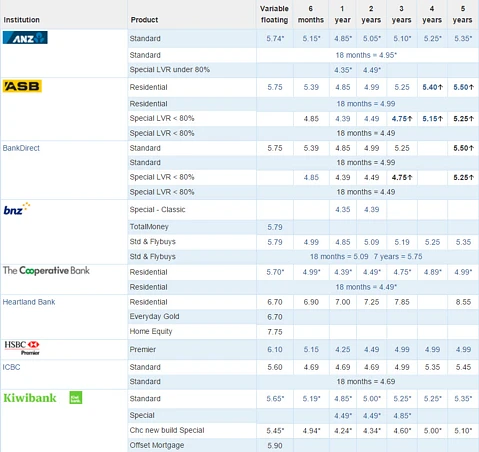Open the Heartland Bank link

point(29,302)
